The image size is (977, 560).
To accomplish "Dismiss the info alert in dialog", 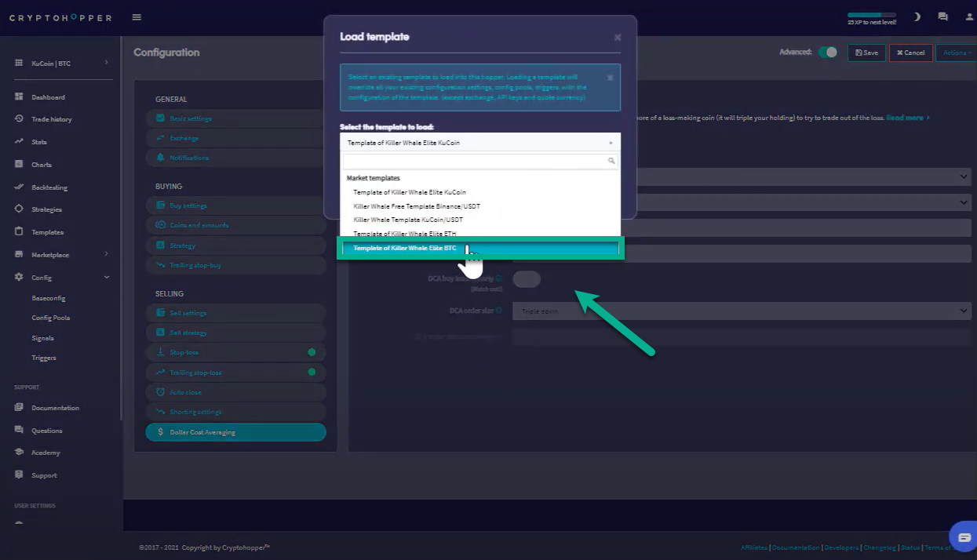I will pyautogui.click(x=611, y=78).
